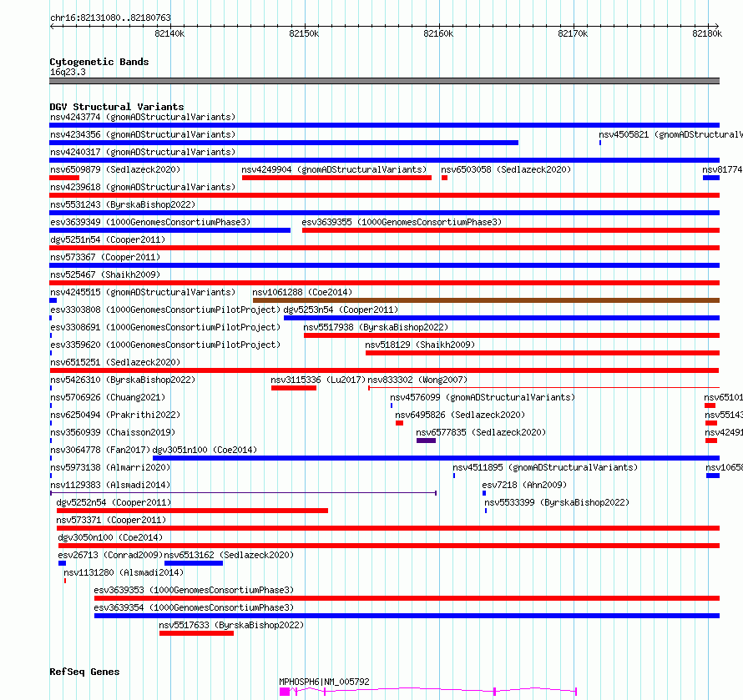This screenshot has width=743, height=700.
Task: Click the nsv5533399 ByrskaBishop2022 label
Action: pyautogui.click(x=557, y=502)
